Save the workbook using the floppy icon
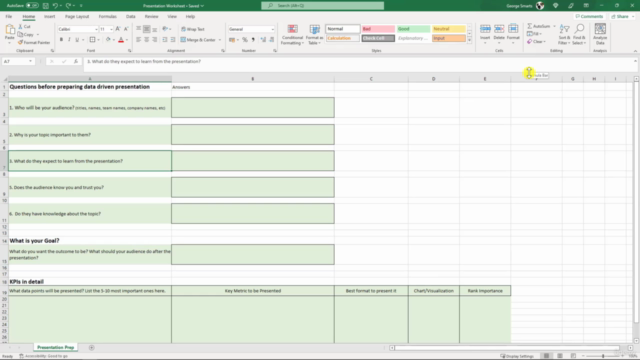The image size is (640, 360). click(45, 6)
